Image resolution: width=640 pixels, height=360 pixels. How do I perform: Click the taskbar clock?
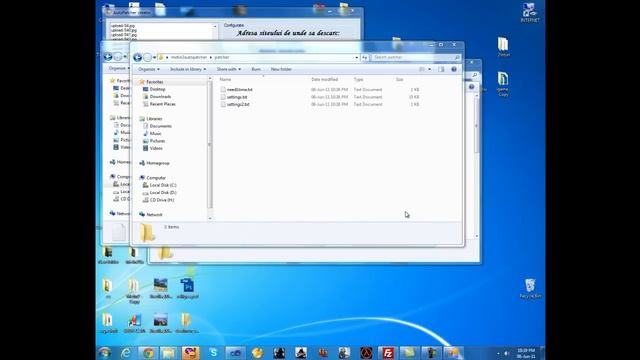coord(526,353)
